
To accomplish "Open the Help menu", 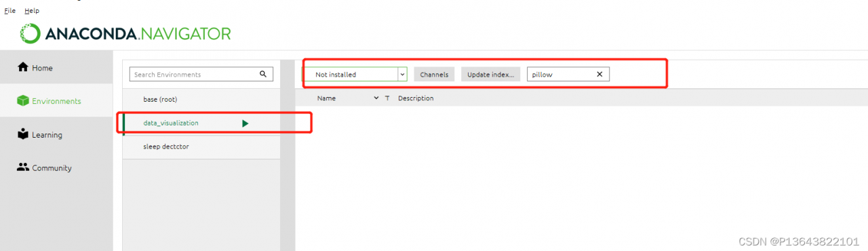I will pos(32,11).
